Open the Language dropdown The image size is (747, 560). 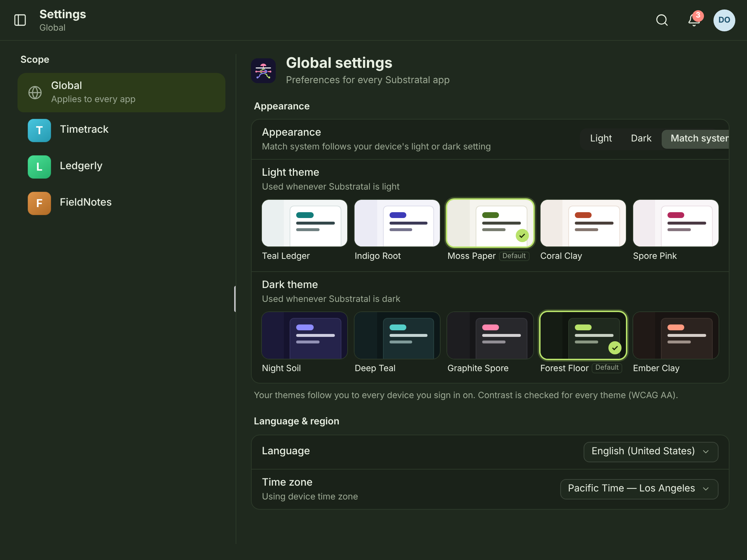tap(651, 452)
